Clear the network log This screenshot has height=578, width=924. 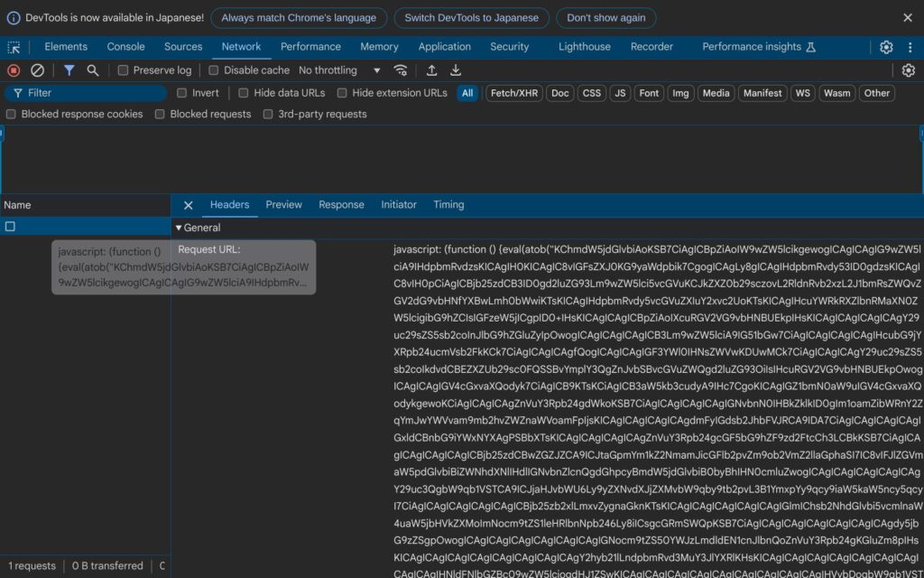(37, 70)
